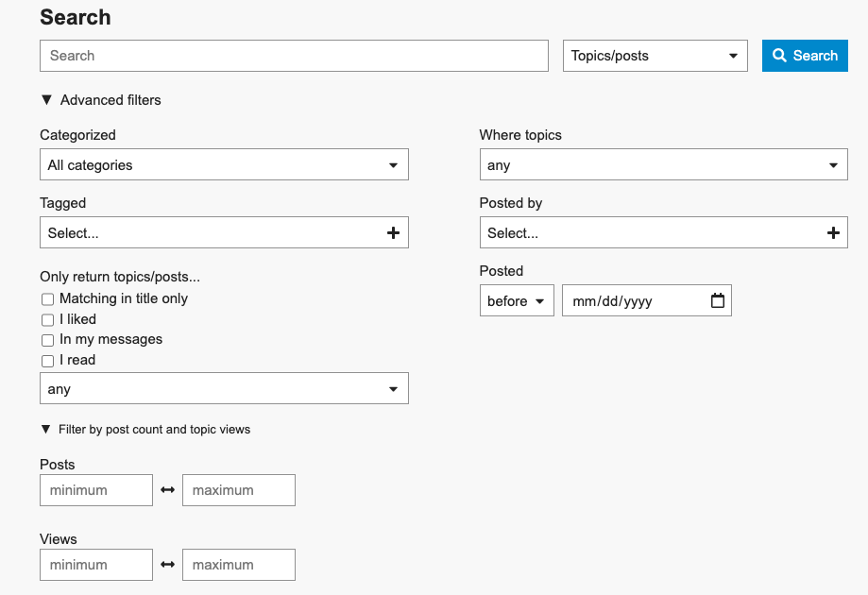Click the arrow icon between Posts fields

point(168,490)
